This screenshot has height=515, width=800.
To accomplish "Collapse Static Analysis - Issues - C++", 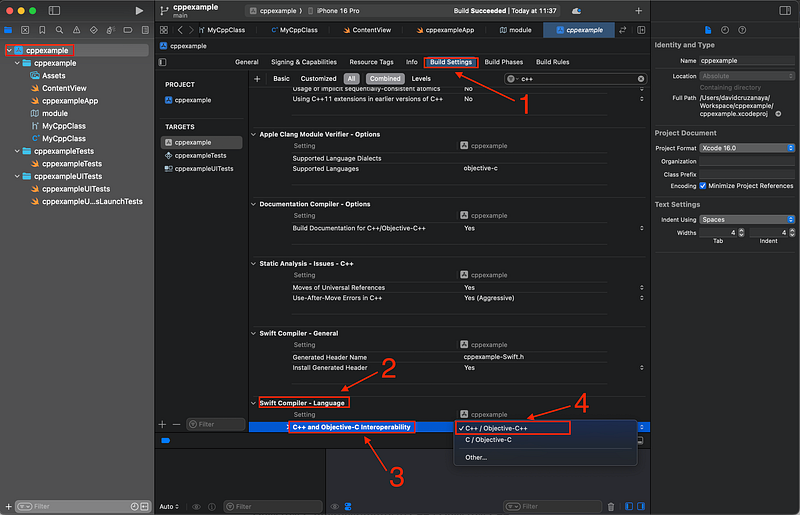I will click(x=254, y=264).
